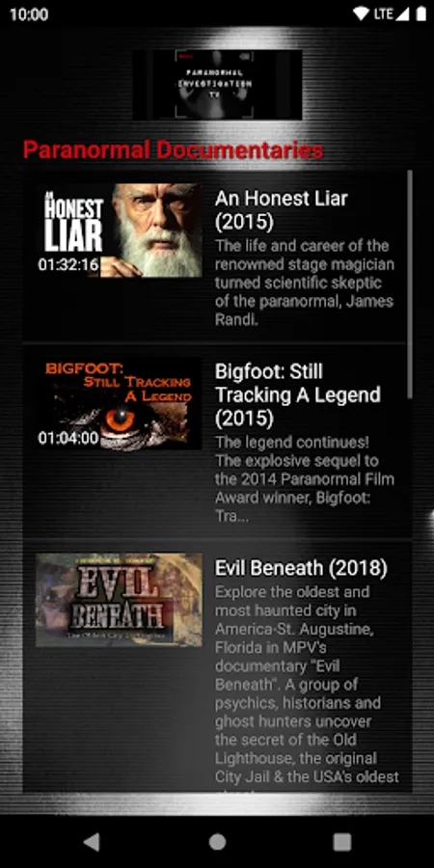Tap the Bigfoot sequel description text
The width and height of the screenshot is (434, 868).
coord(305,479)
